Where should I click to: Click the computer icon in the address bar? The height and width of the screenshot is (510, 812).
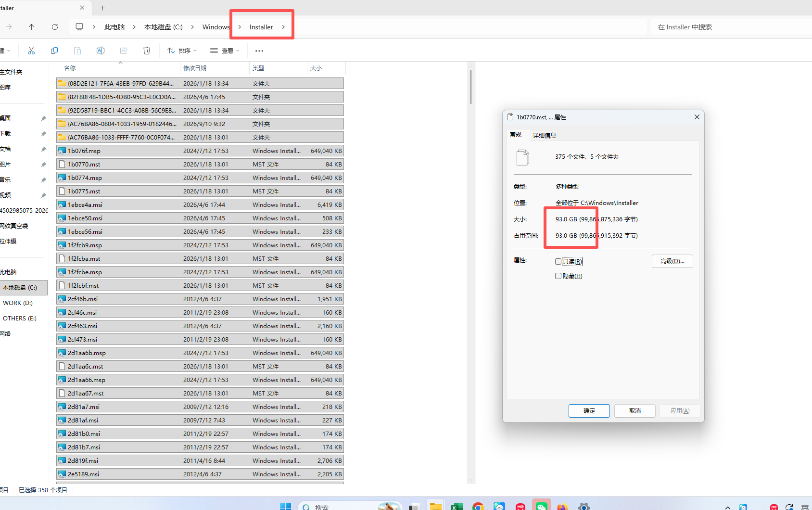(x=79, y=27)
